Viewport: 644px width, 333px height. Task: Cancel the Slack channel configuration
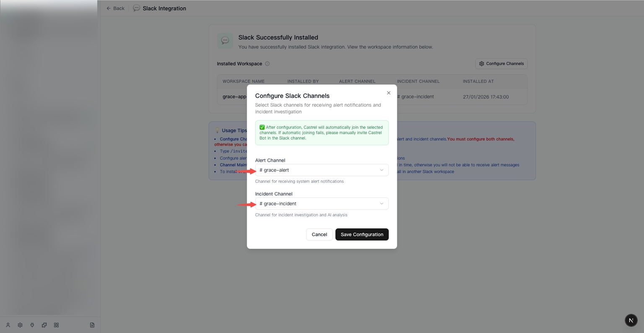pyautogui.click(x=319, y=234)
